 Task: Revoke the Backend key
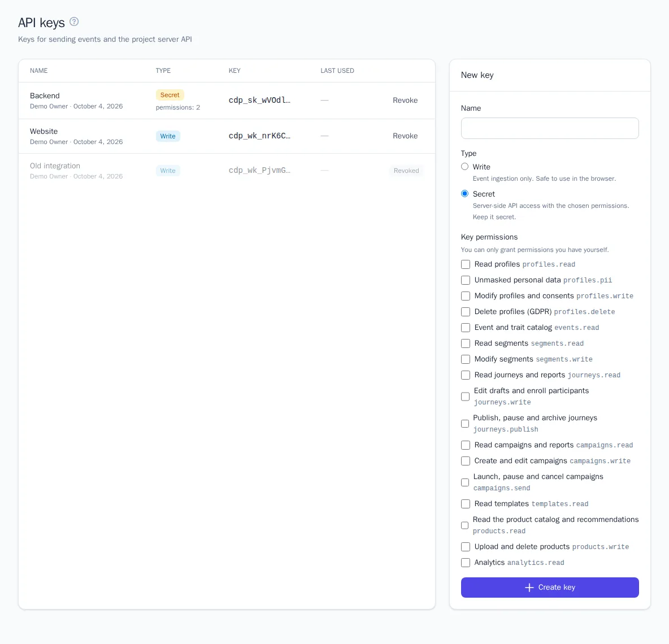[405, 100]
